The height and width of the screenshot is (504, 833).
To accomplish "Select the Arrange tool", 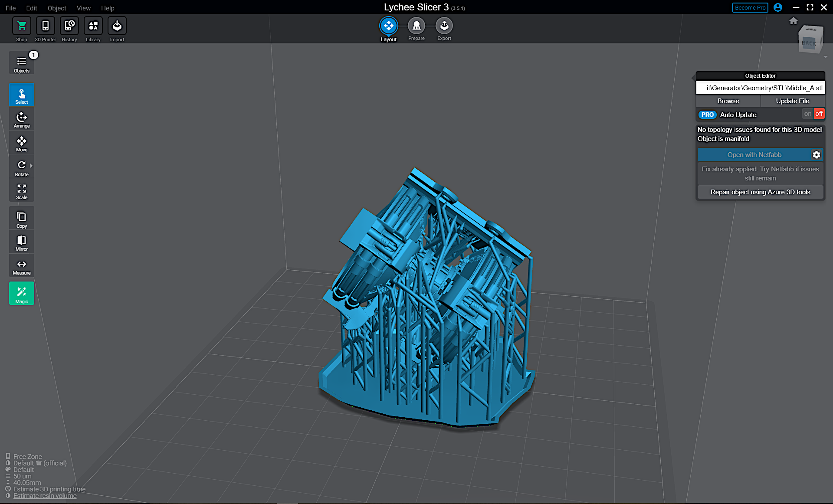I will pos(21,119).
